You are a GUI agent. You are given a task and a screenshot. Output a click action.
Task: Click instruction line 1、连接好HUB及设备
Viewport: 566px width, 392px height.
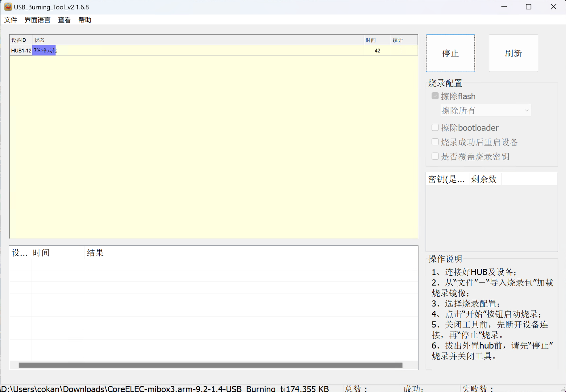click(x=474, y=272)
